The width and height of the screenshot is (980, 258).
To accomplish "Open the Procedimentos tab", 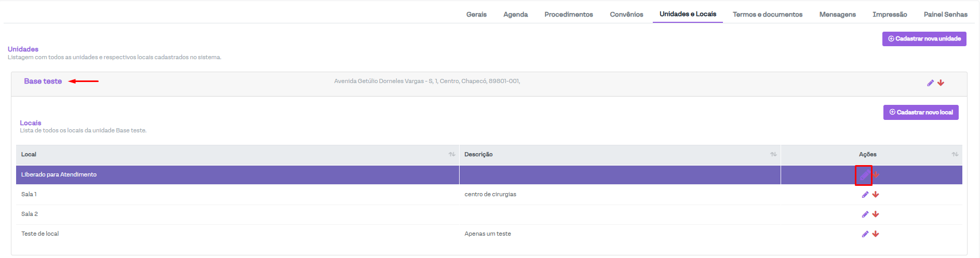I will [568, 15].
